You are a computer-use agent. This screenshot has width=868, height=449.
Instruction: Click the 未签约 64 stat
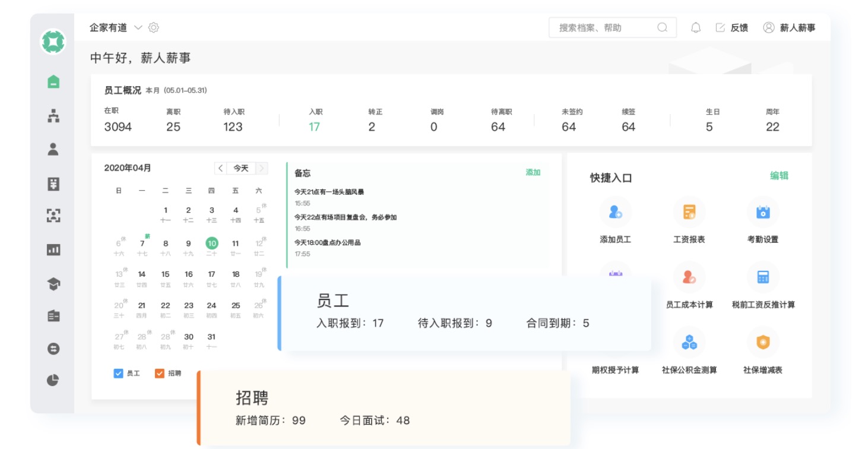(x=571, y=121)
